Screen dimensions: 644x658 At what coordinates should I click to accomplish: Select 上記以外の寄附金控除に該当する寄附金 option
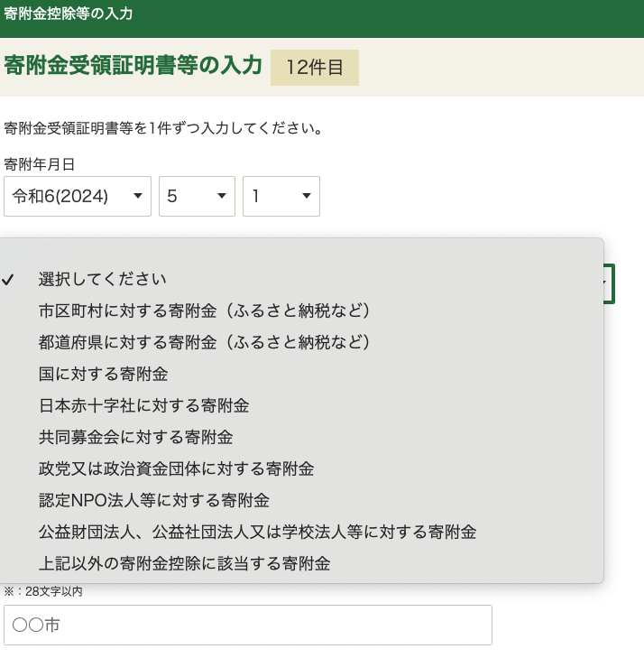tap(184, 564)
